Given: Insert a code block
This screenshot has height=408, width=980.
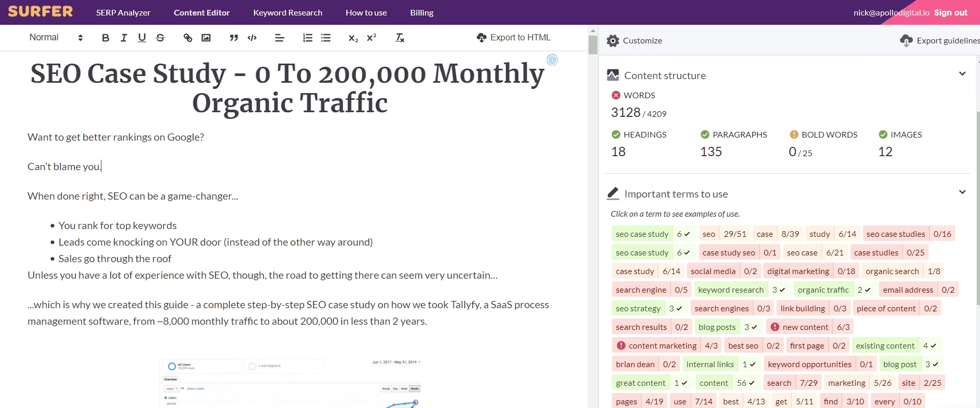Looking at the screenshot, I should click(252, 38).
